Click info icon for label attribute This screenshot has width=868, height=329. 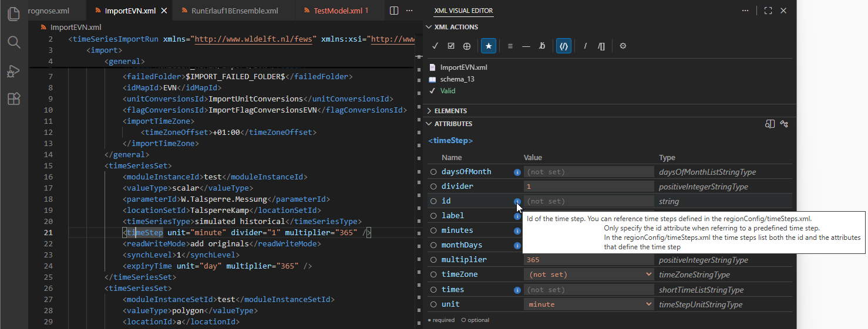coord(517,216)
